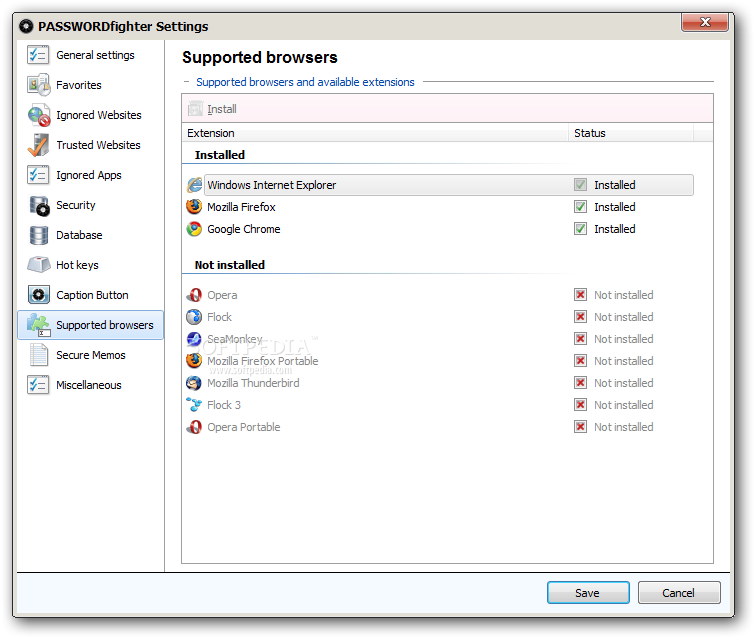Open the Database settings page
The height and width of the screenshot is (638, 755).
(x=91, y=235)
